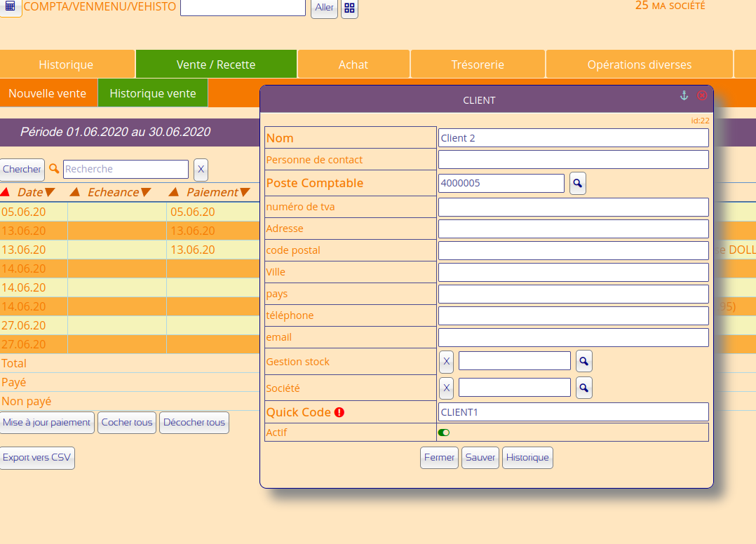Viewport: 756px width, 544px height.
Task: Close the Client dialog with red X
Action: tap(702, 95)
